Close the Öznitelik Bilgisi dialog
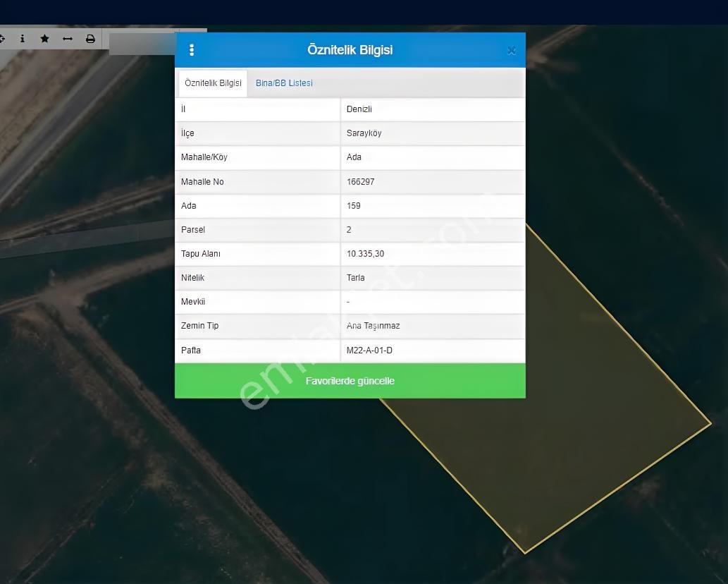Screen dimensions: 728x584 [512, 50]
